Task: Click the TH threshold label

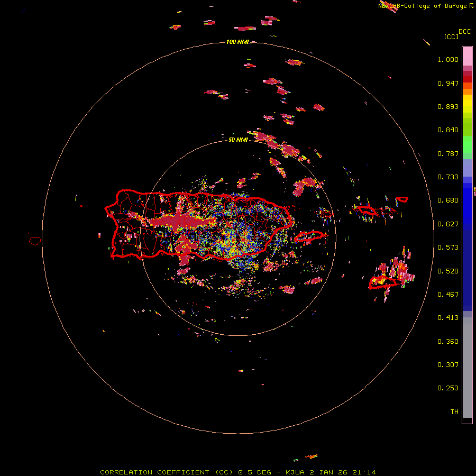Action: (454, 412)
